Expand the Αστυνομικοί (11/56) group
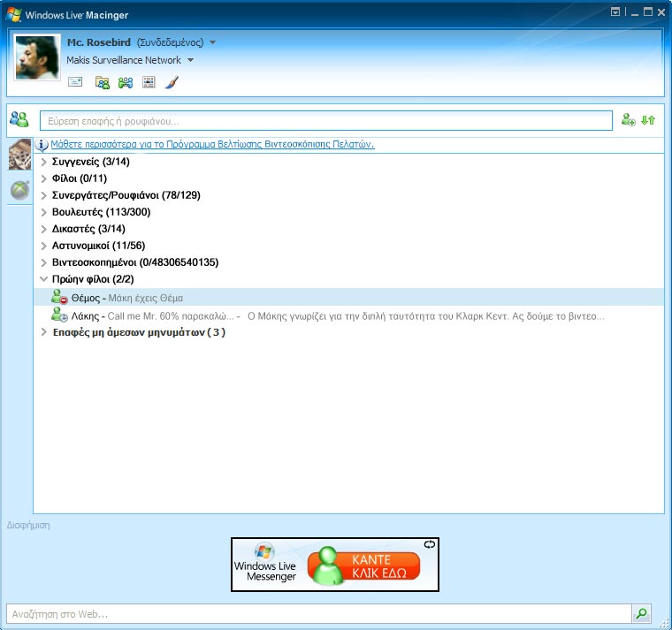 pyautogui.click(x=43, y=246)
